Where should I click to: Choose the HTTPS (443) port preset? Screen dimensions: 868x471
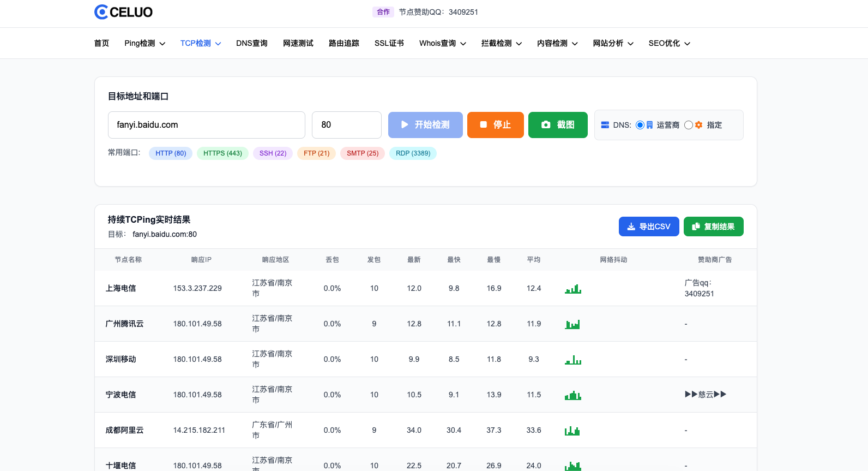coord(222,153)
